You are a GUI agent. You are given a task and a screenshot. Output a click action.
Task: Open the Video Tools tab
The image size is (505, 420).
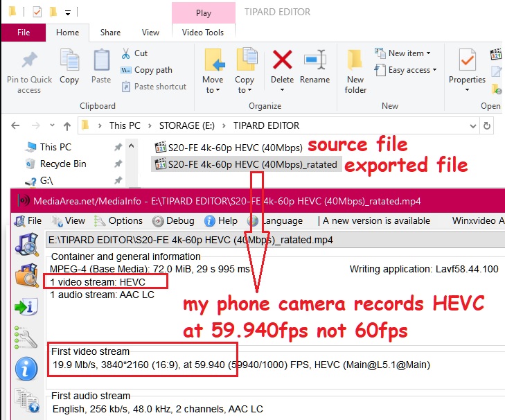tap(203, 33)
